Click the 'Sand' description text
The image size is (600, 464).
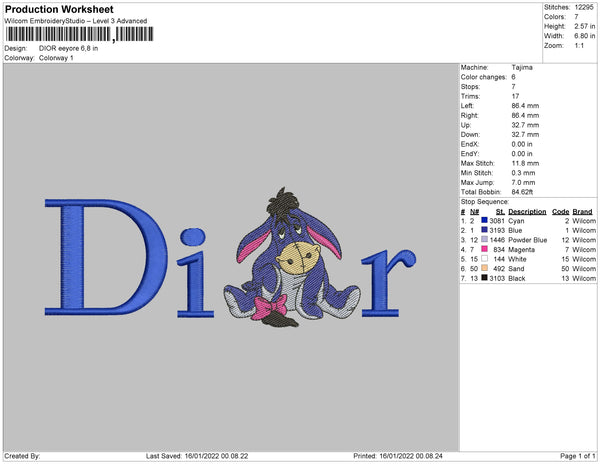pyautogui.click(x=516, y=269)
